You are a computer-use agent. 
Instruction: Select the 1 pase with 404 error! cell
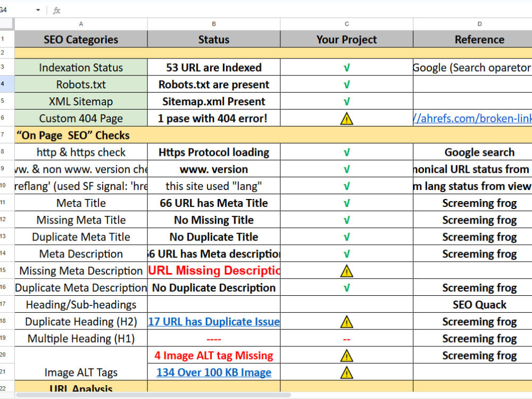214,118
